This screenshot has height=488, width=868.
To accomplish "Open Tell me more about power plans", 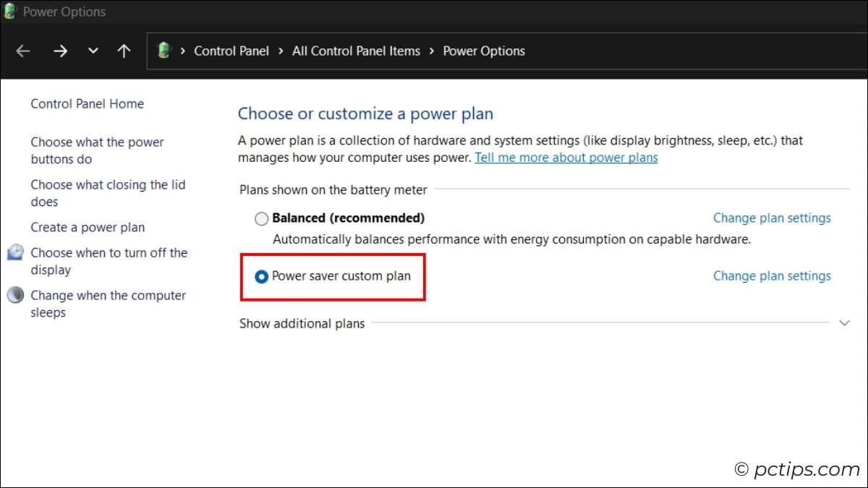I will click(x=566, y=158).
